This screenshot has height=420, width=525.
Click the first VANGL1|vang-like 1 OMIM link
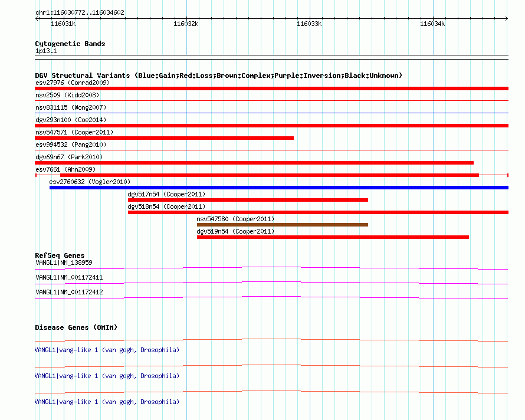[107, 350]
